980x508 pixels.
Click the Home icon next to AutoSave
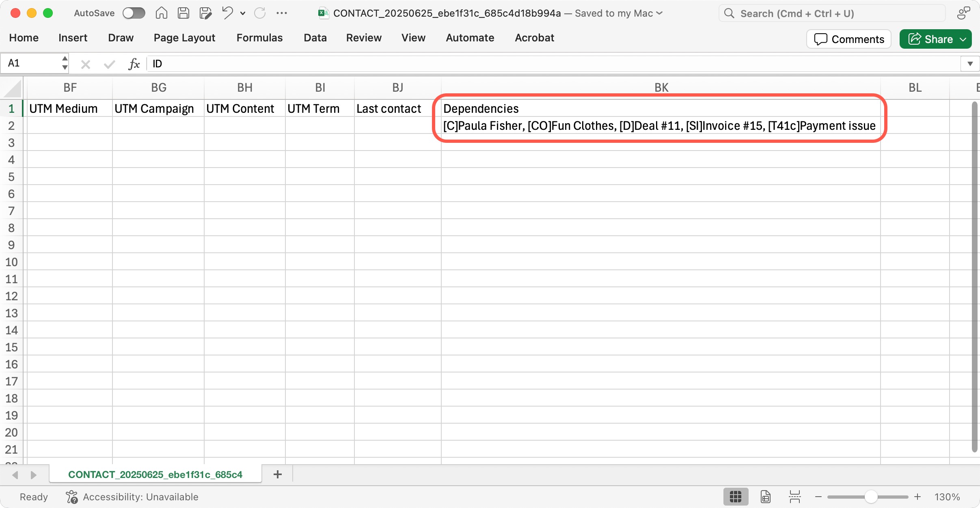(x=161, y=13)
